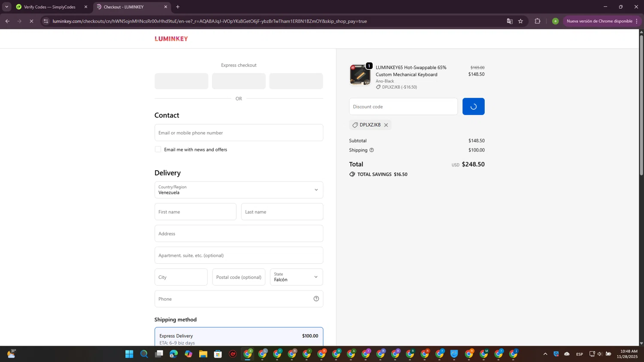Open the Chrome profile avatar
Viewport: 644px width, 362px height.
click(x=555, y=21)
